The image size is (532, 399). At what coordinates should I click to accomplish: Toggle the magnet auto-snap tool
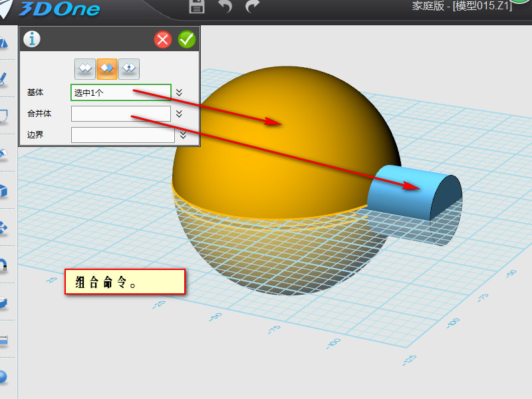coord(4,265)
